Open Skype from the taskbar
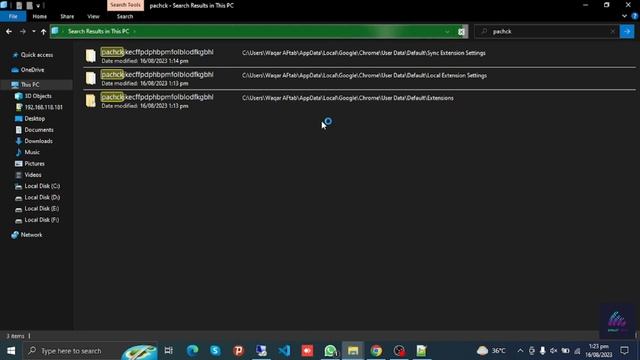Image resolution: width=640 pixels, height=360 pixels. 215,351
